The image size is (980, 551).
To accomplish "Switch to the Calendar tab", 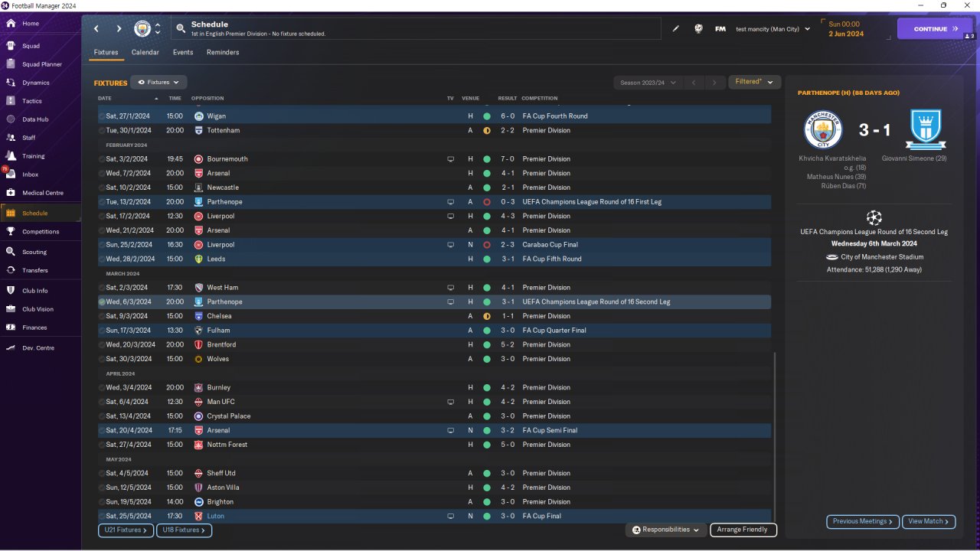I will click(x=145, y=53).
